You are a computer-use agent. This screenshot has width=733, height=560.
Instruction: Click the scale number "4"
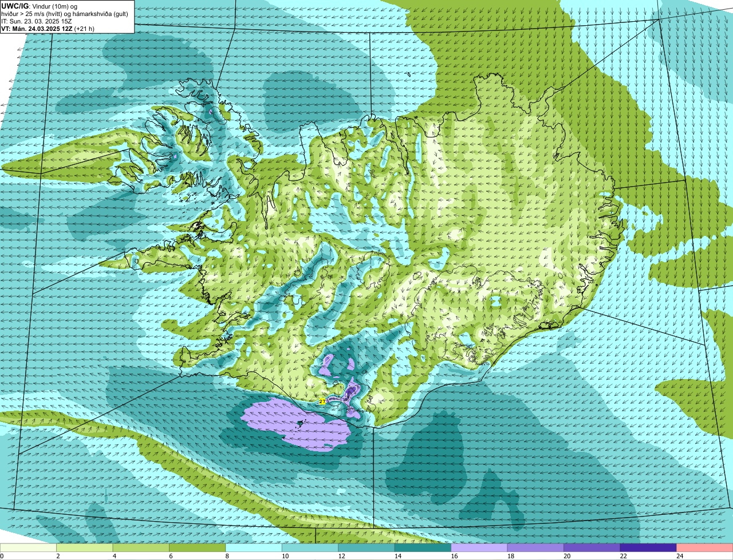114,556
